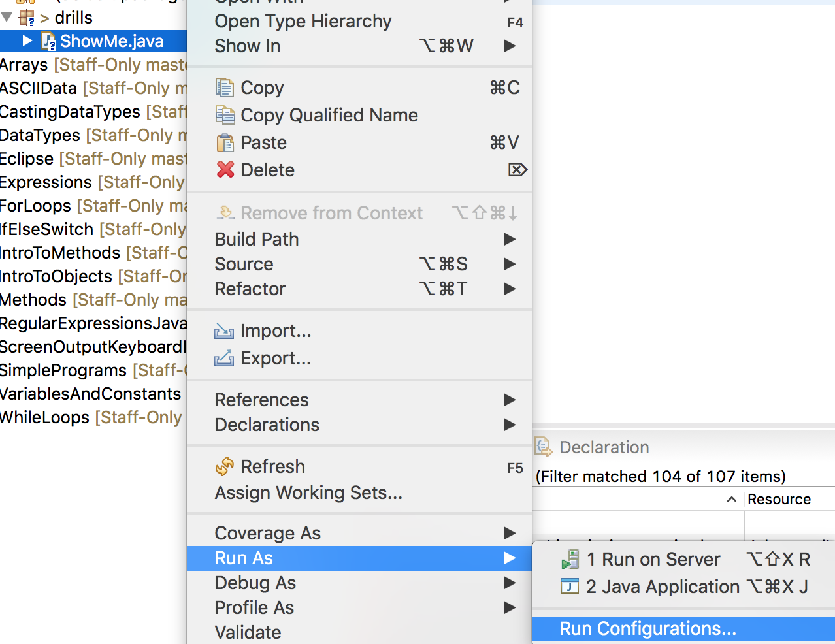Click the Copy Qualified Name icon

pos(224,116)
